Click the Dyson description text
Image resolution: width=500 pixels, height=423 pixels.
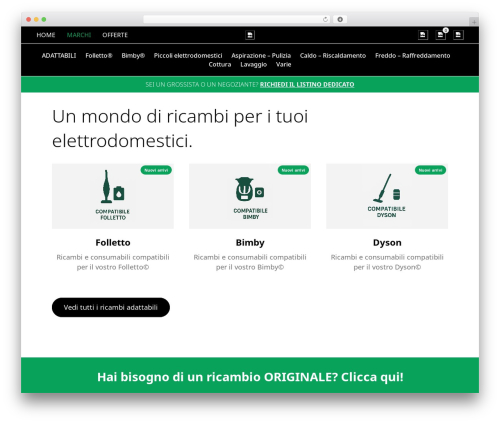click(387, 262)
